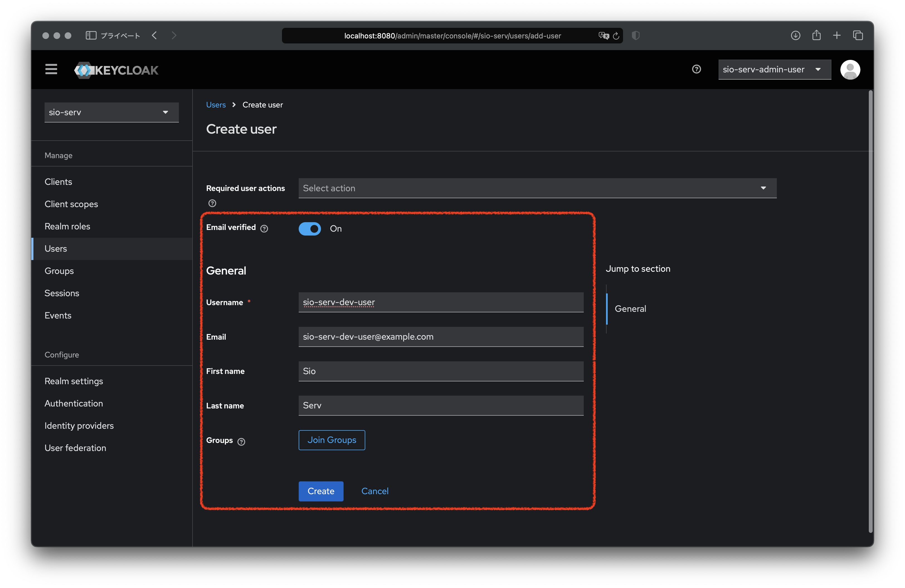
Task: Click the Join Groups button
Action: tap(332, 440)
